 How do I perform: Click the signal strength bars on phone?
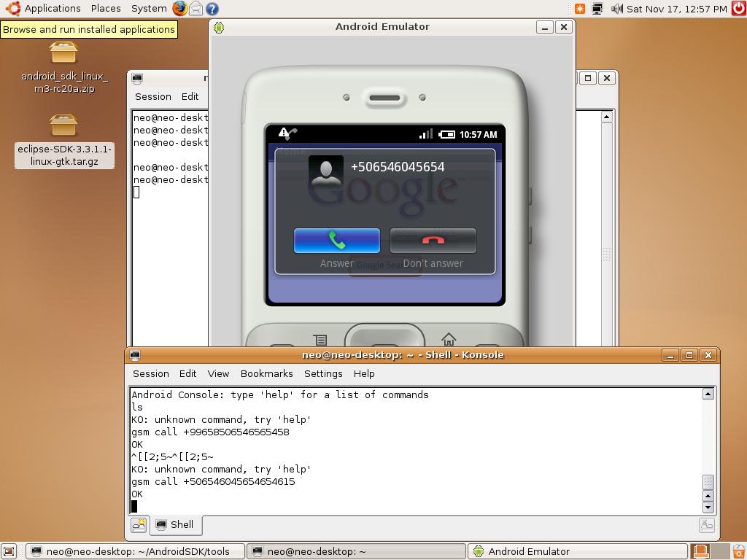(425, 134)
